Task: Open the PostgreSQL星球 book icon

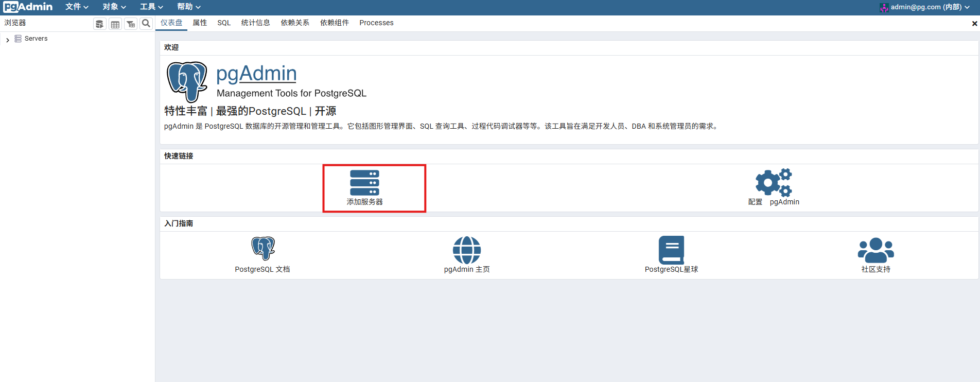Action: pos(671,250)
